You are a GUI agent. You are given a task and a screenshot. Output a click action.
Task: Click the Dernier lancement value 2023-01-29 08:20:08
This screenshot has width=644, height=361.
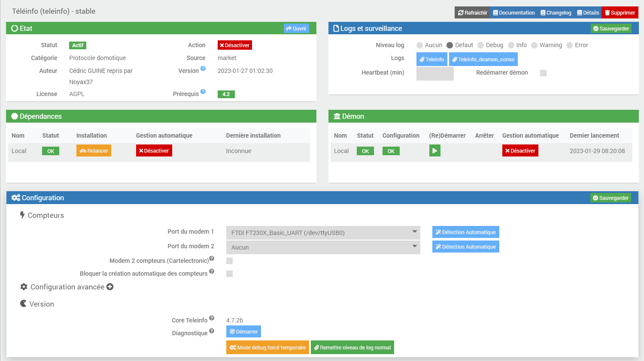point(597,151)
